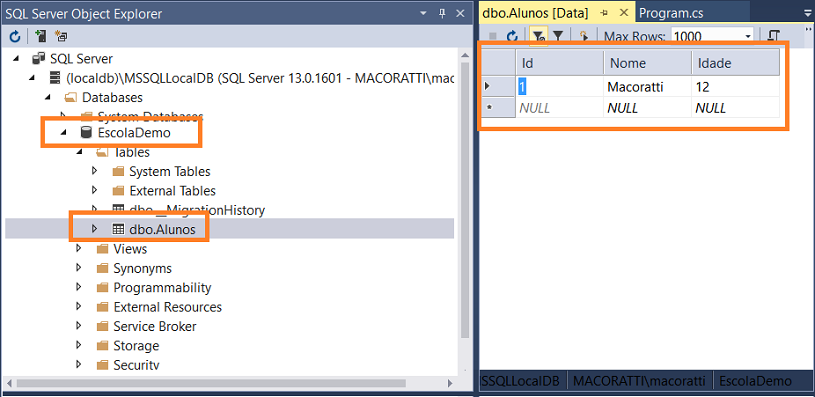Screen dimensions: 815x397
Task: Select the External Tables label
Action: [173, 191]
